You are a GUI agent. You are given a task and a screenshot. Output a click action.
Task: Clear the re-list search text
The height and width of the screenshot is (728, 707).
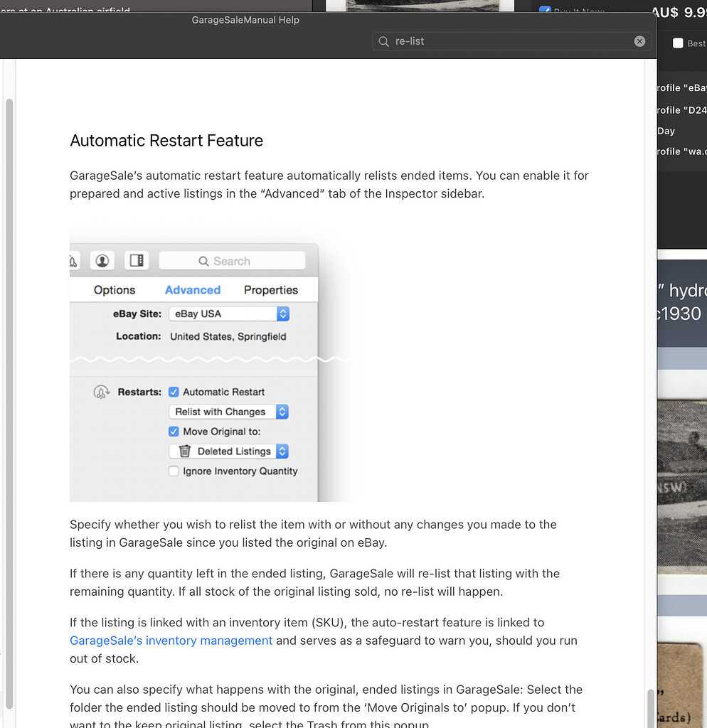[x=639, y=41]
